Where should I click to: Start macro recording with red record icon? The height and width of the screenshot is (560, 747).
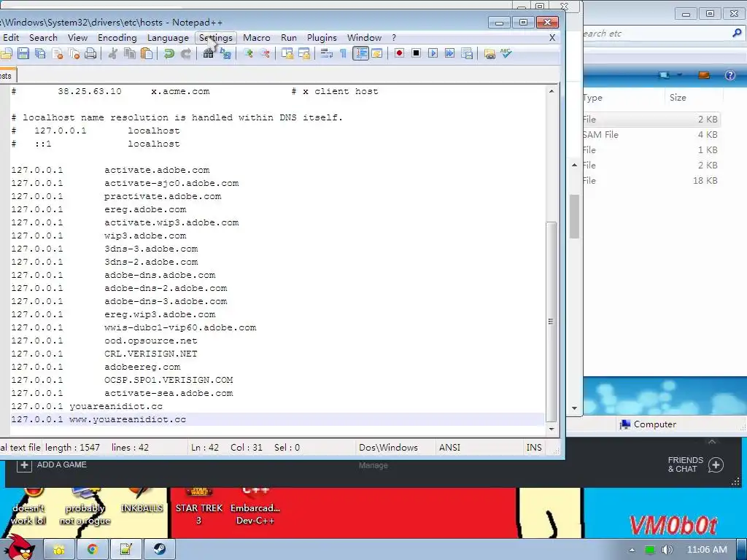(399, 53)
